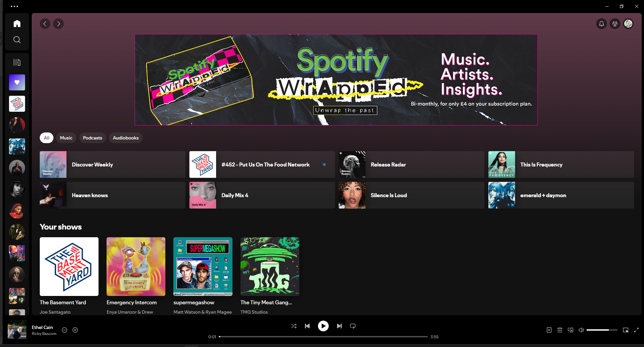
Task: Open the Home page from the sidebar
Action: 17,24
